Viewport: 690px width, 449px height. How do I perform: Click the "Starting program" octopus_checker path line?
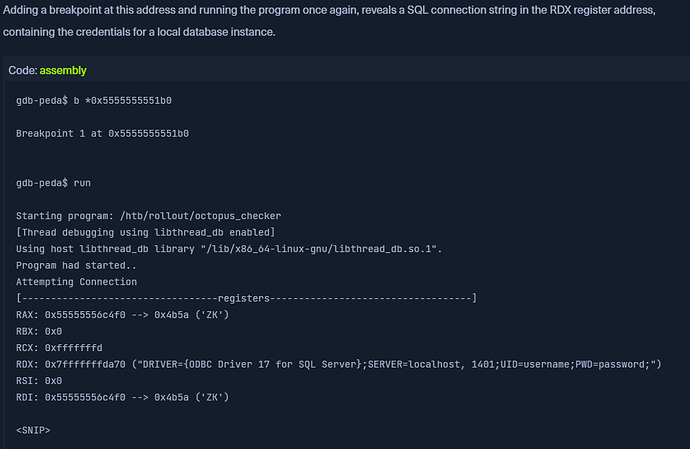(149, 216)
